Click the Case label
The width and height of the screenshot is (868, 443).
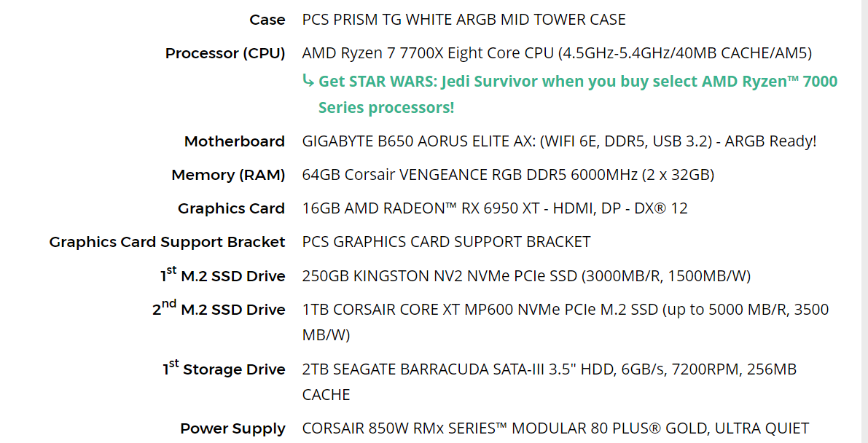pos(267,20)
